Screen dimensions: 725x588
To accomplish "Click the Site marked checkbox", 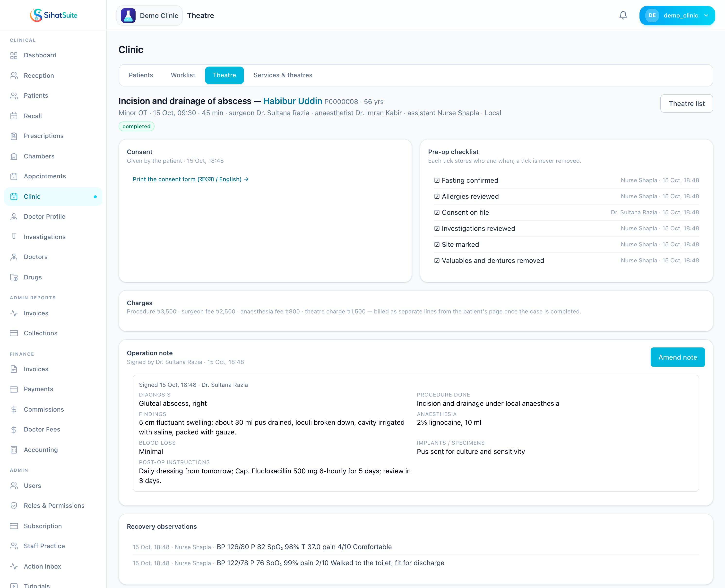I will (437, 244).
